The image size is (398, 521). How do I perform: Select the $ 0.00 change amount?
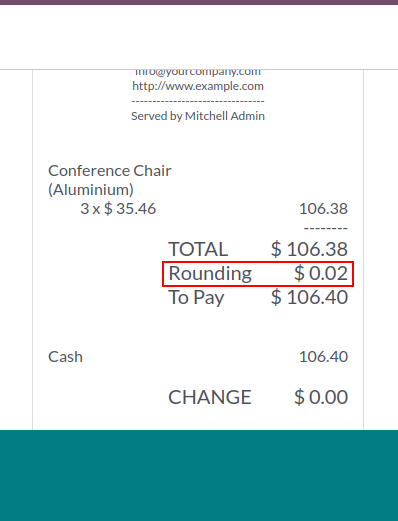[321, 397]
